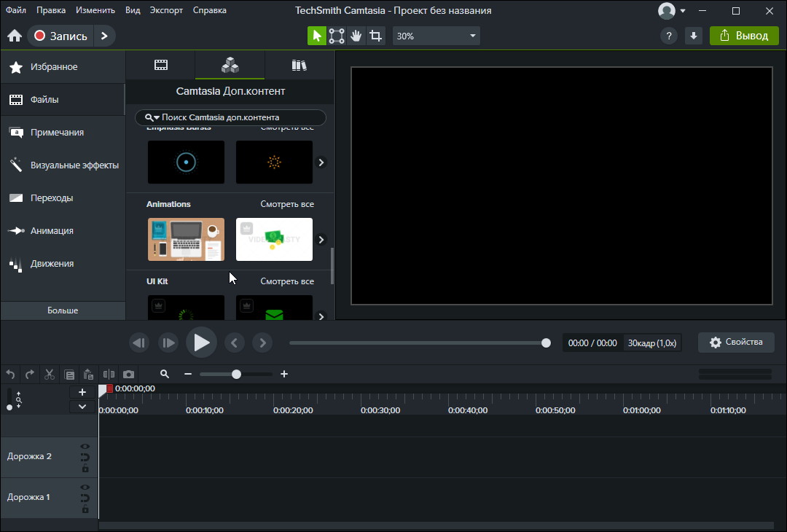The width and height of the screenshot is (787, 532).
Task: Redo the last action
Action: [30, 375]
